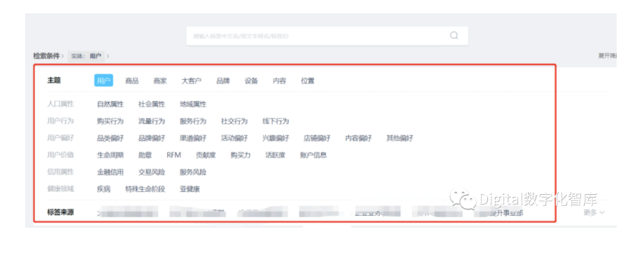Select 自然属性 under 人口属性
This screenshot has width=644, height=255.
pos(110,104)
